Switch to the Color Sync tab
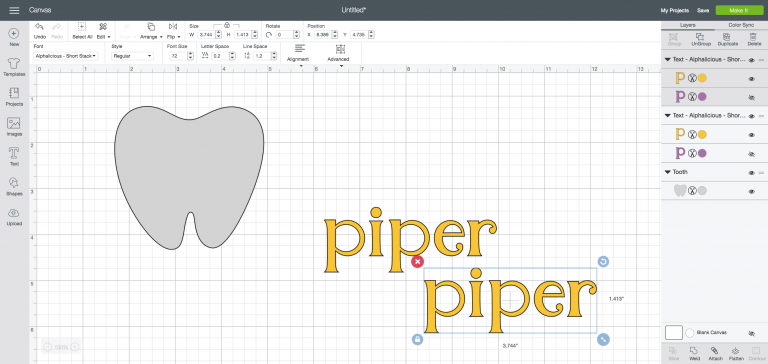768x364 pixels. pyautogui.click(x=741, y=25)
